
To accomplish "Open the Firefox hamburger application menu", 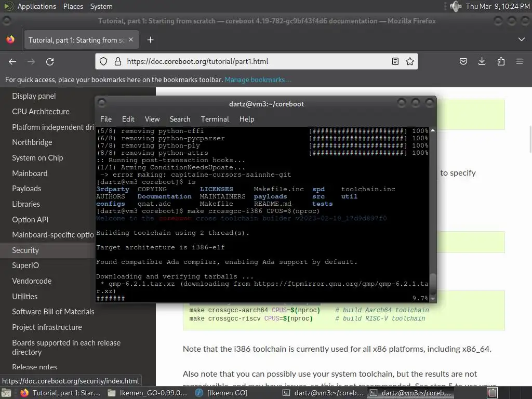I will (520, 61).
